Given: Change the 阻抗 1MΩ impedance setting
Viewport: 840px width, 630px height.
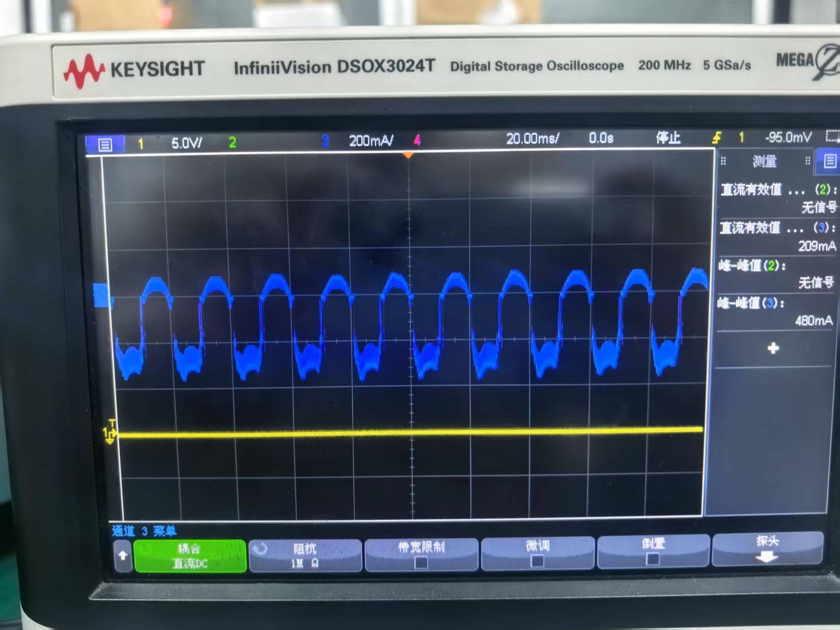Looking at the screenshot, I should tap(305, 555).
